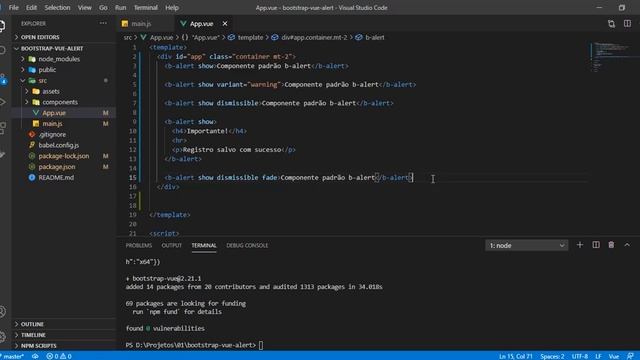The height and width of the screenshot is (360, 640).
Task: Click the info icon beside README.md
Action: [x=32, y=178]
